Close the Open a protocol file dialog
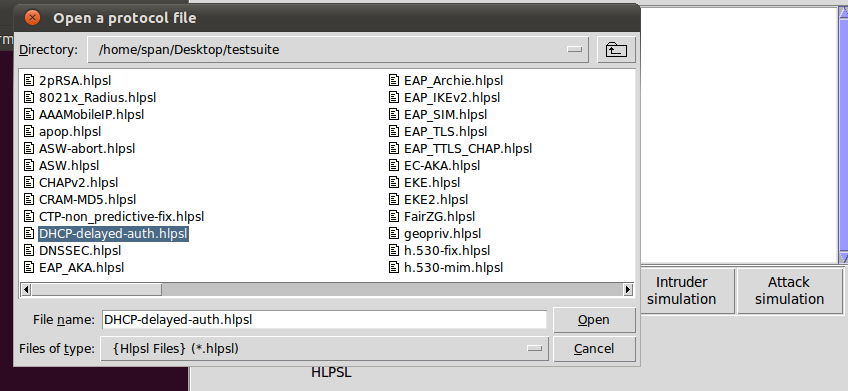This screenshot has height=391, width=848. [32, 18]
